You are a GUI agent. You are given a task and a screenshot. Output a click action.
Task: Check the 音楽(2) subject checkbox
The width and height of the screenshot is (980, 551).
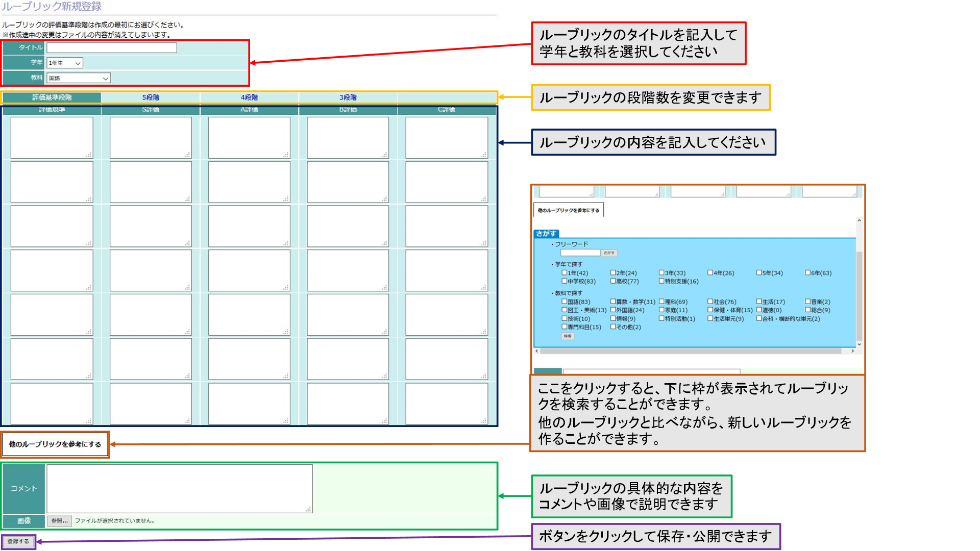(x=807, y=302)
